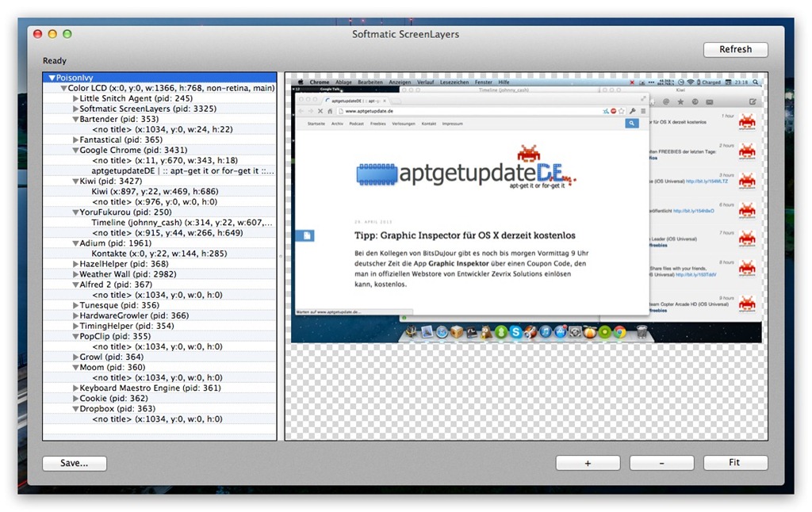Expand the Little Snitch Agent entry
Viewport: 812px width, 512px height.
click(x=75, y=98)
